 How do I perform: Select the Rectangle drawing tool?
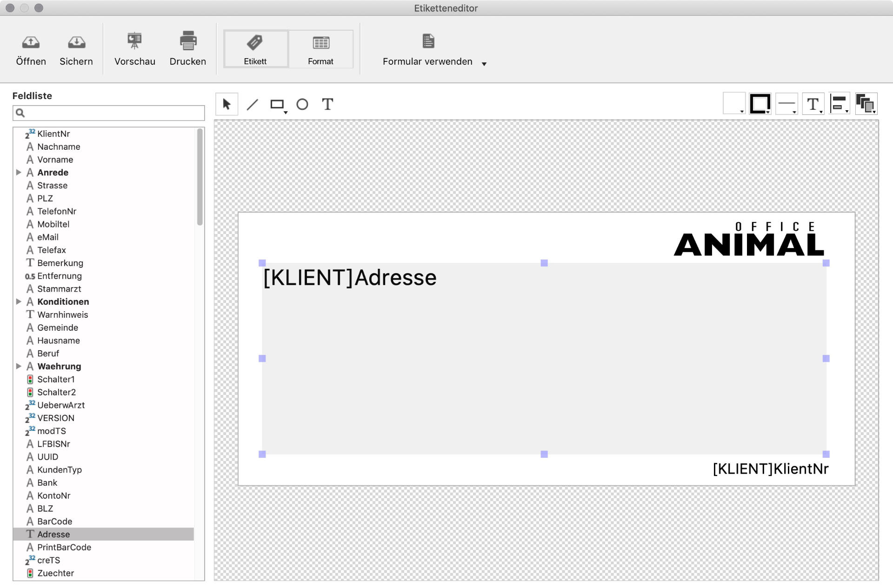click(277, 104)
